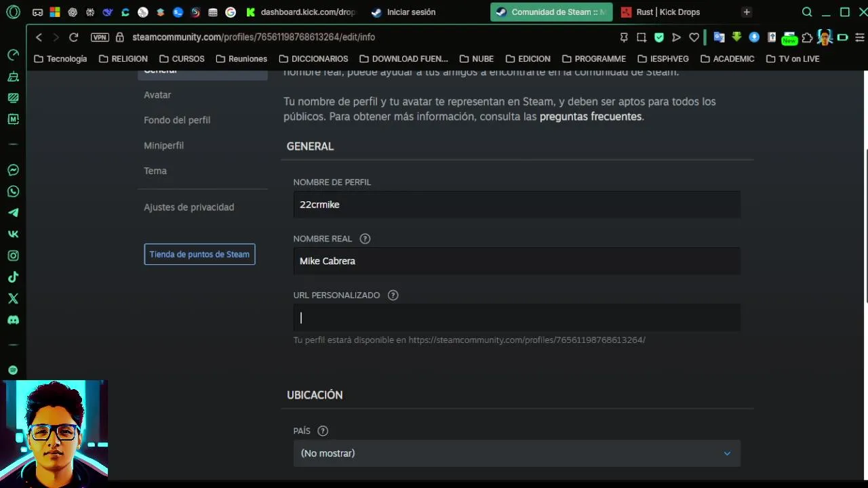Open the EDICION bookmarks folder
Screen dimensions: 868x488
pyautogui.click(x=528, y=59)
